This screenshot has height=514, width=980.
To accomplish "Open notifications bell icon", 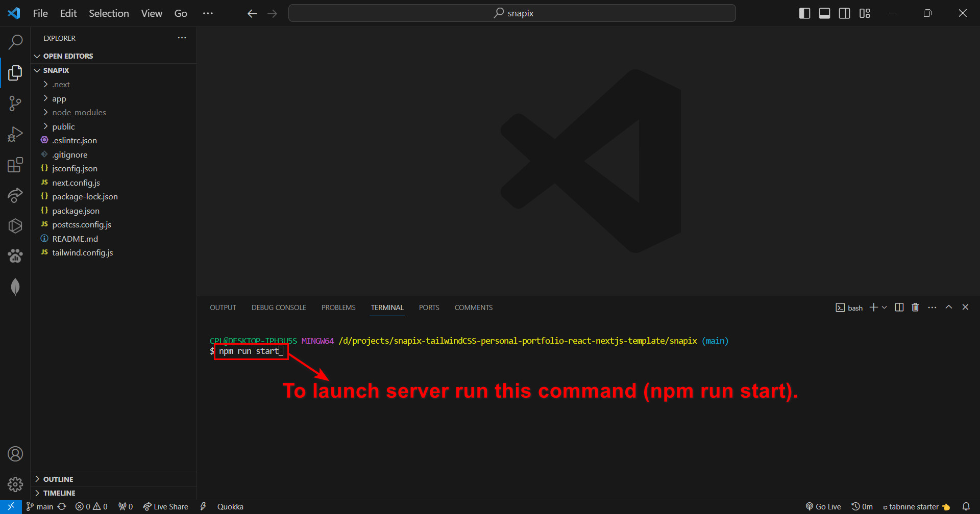I will [x=966, y=506].
